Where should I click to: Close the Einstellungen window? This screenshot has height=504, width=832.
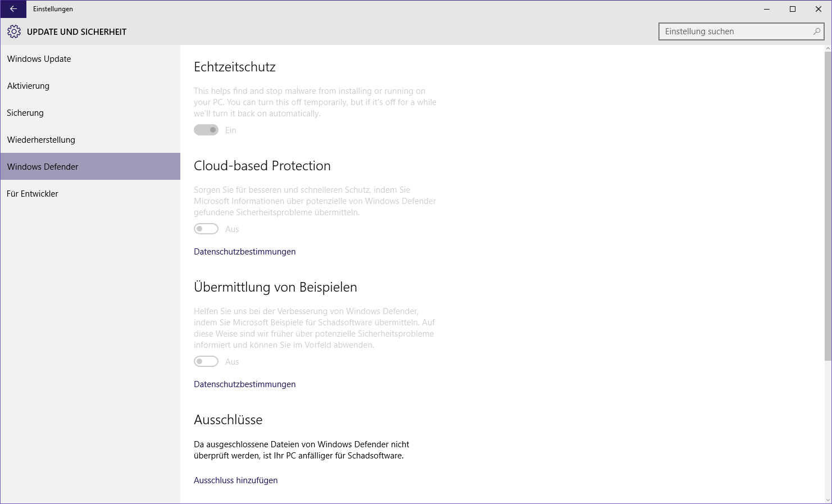point(819,9)
